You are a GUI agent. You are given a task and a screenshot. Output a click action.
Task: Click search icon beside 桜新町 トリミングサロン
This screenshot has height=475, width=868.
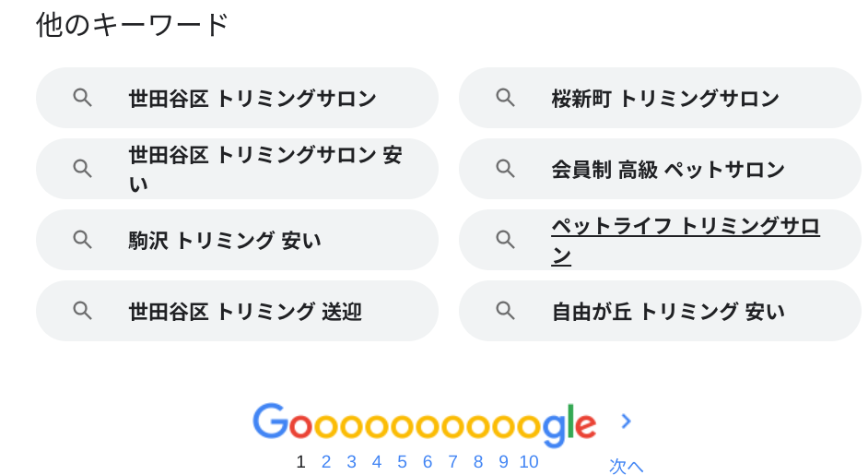coord(505,98)
